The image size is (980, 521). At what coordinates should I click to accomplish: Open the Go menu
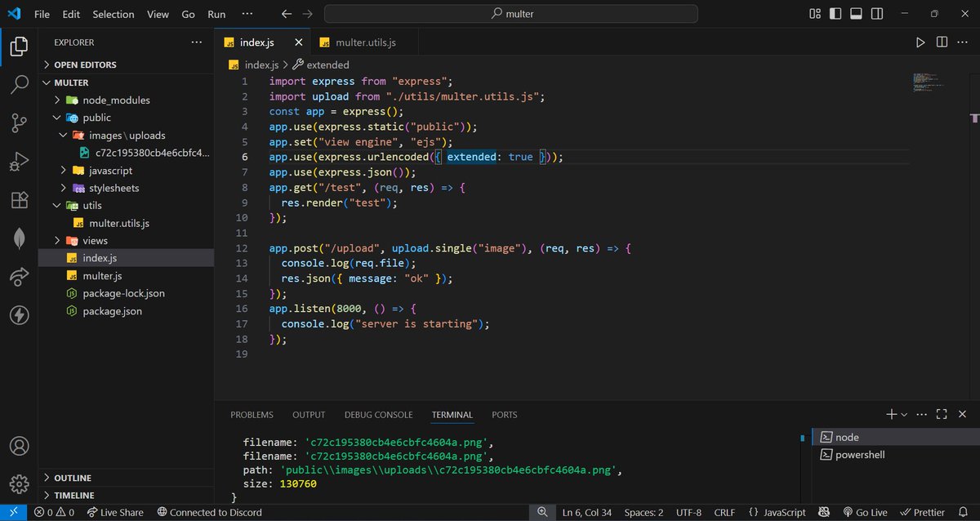click(189, 14)
